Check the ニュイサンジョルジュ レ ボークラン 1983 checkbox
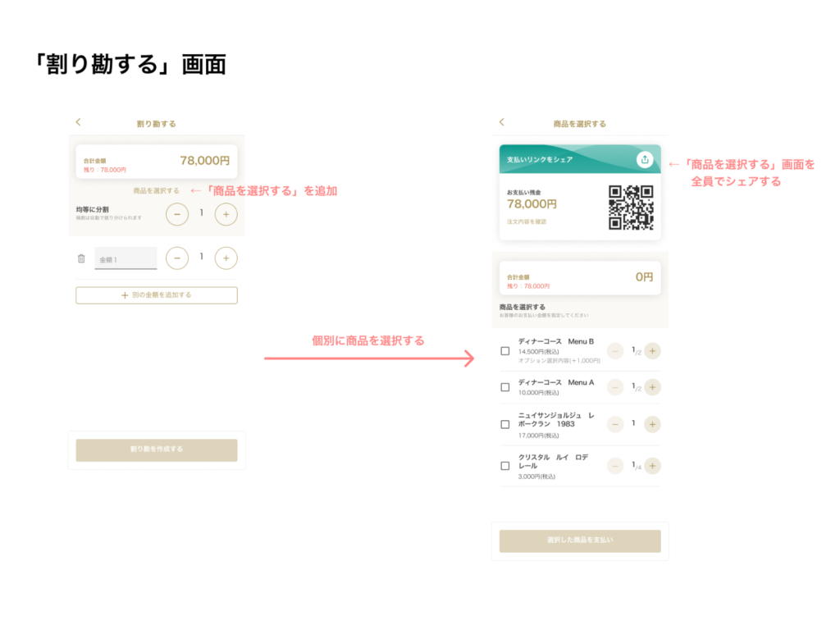The width and height of the screenshot is (840, 630). tap(504, 424)
